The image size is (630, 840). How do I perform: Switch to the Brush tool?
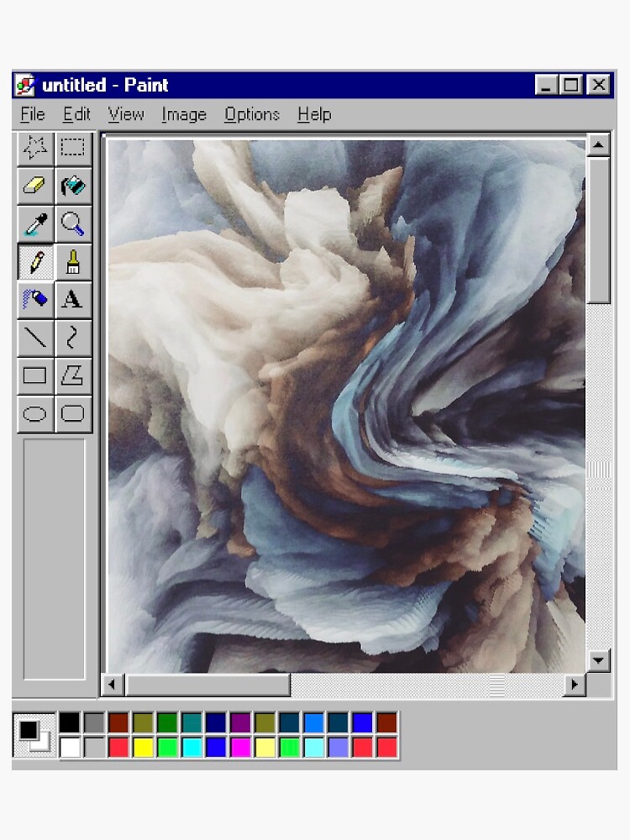click(73, 262)
